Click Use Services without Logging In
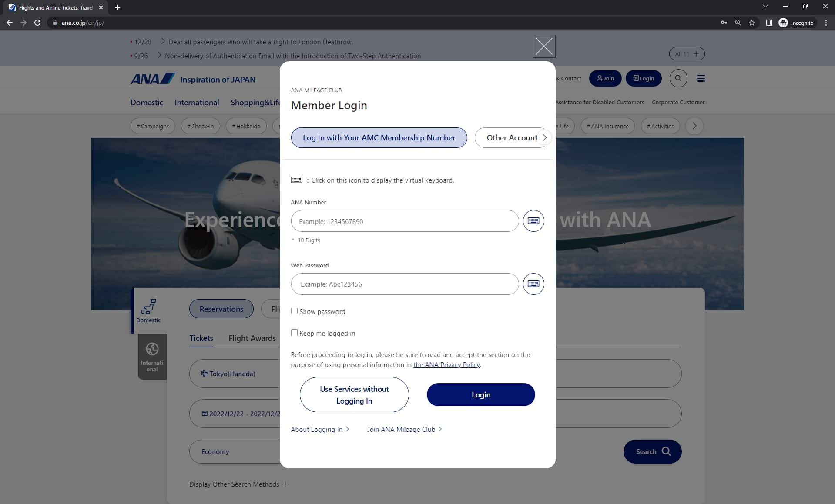Image resolution: width=835 pixels, height=504 pixels. (354, 395)
